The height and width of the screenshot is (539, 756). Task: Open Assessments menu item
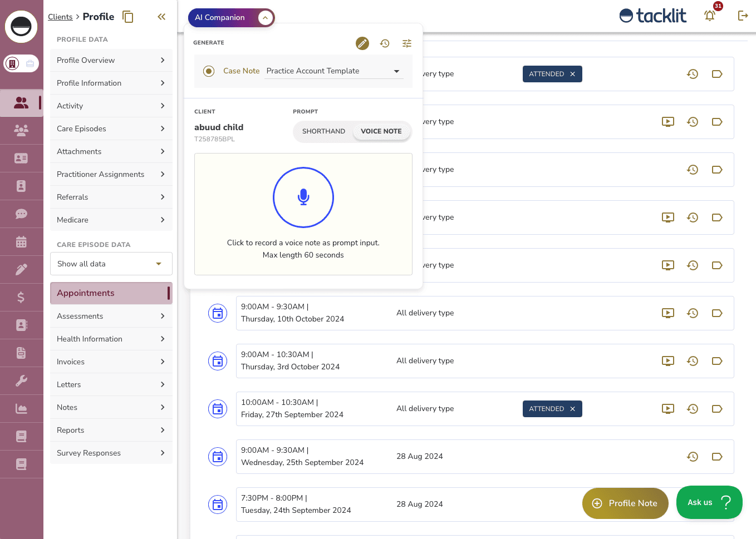coord(111,316)
